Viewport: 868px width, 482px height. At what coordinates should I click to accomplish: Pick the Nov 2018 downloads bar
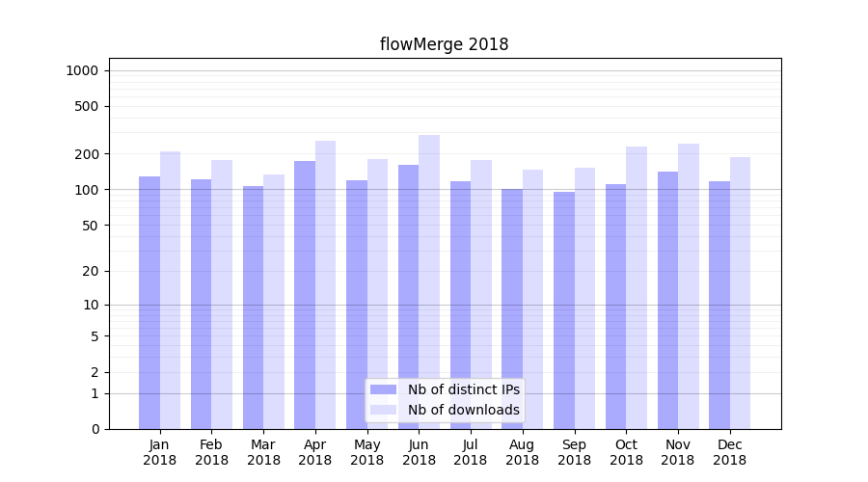click(x=689, y=285)
